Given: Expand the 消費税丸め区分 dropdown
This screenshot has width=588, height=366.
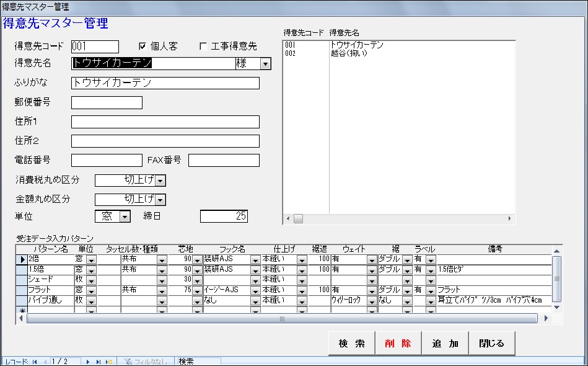Looking at the screenshot, I should pyautogui.click(x=160, y=181).
